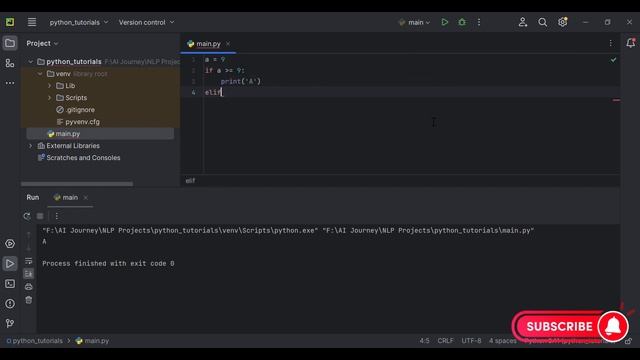The image size is (640, 360).
Task: Change the CRLF line separator
Action: tap(445, 341)
